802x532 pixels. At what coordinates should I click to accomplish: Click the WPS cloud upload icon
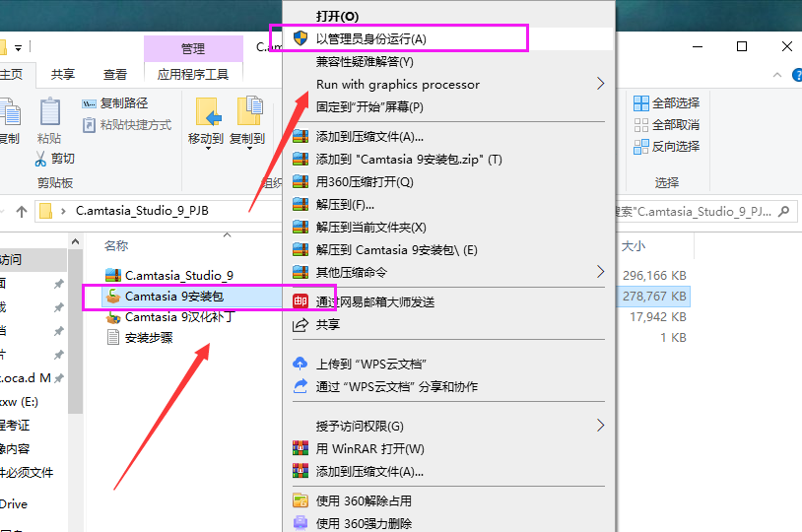(301, 364)
